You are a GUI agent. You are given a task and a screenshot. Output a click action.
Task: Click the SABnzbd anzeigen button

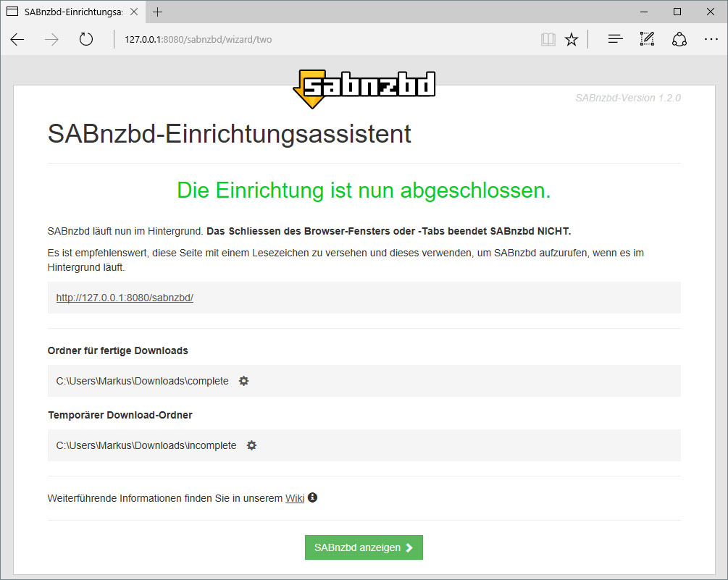(x=364, y=547)
